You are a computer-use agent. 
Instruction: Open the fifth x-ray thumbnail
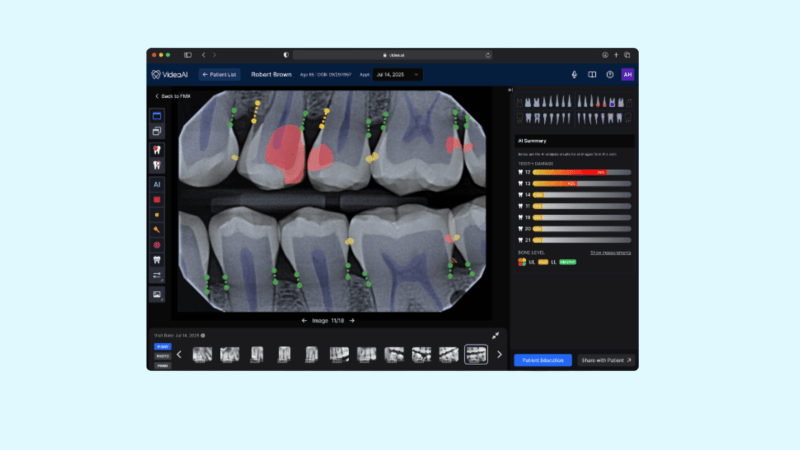pos(312,355)
